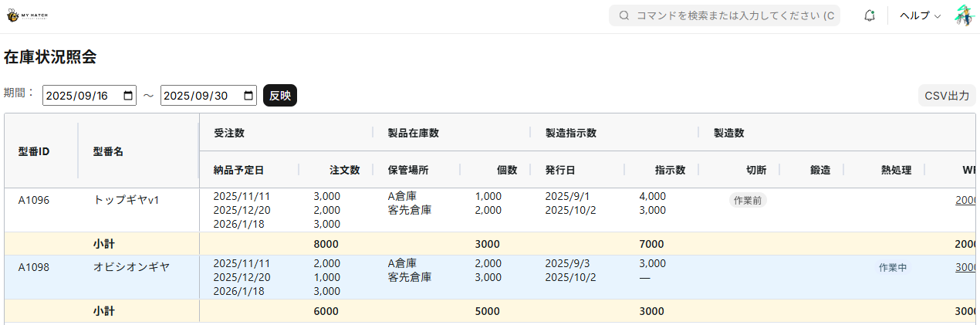Select the A1098 オビシオンギヤ row
Screen dimensions: 980x325
pyautogui.click(x=131, y=267)
